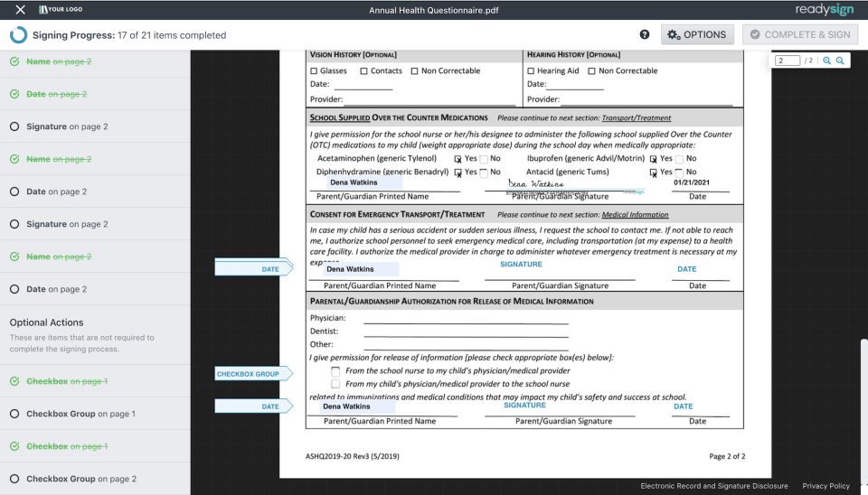
Task: Select the first unchecked Date on page 2 item
Action: [95, 191]
